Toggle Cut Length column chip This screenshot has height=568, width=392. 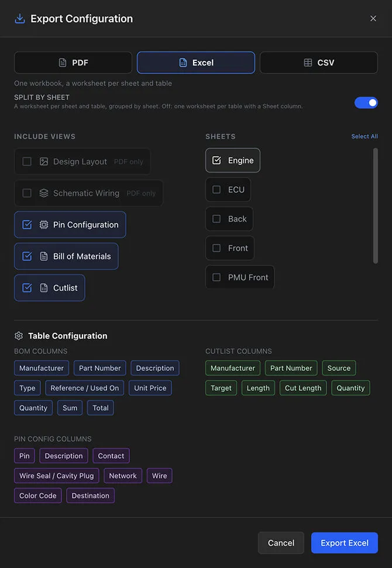tap(303, 388)
